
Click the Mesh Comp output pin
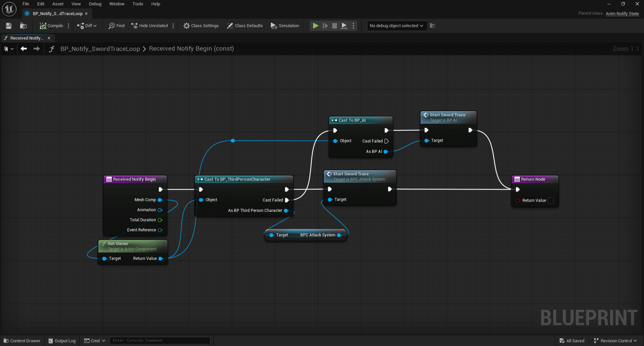(x=160, y=200)
